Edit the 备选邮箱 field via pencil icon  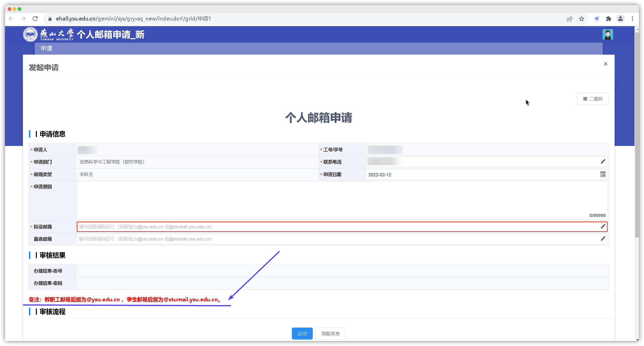[603, 238]
